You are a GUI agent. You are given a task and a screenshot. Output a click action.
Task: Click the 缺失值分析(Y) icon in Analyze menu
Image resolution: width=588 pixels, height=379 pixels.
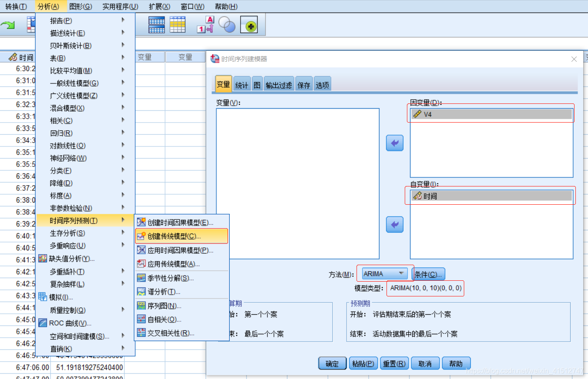pos(43,259)
